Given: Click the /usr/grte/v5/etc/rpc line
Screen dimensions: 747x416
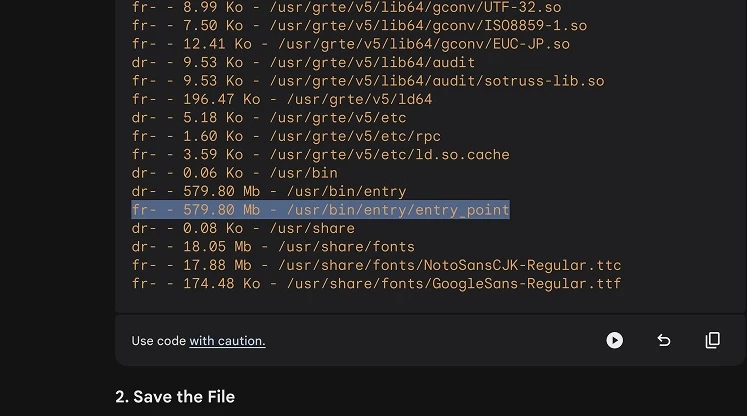Looking at the screenshot, I should [x=286, y=136].
